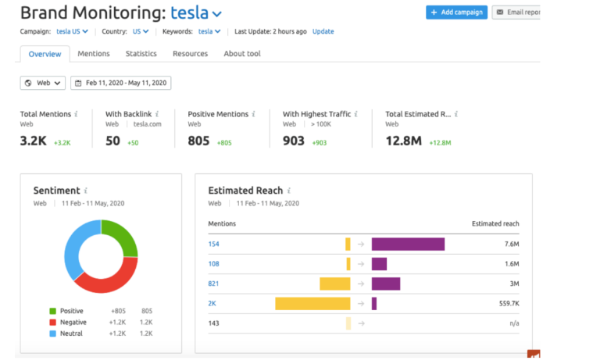Open the Country US dropdown
600x364 pixels.
coord(141,31)
